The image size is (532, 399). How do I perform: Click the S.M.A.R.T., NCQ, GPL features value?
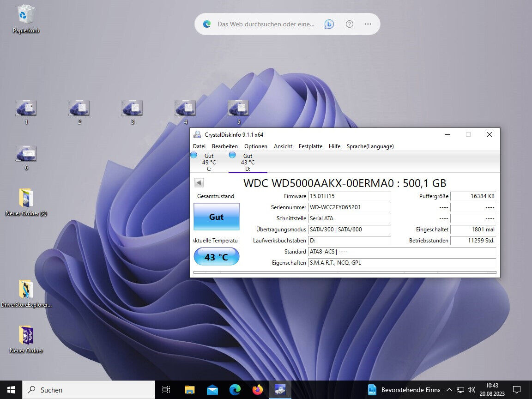click(402, 263)
